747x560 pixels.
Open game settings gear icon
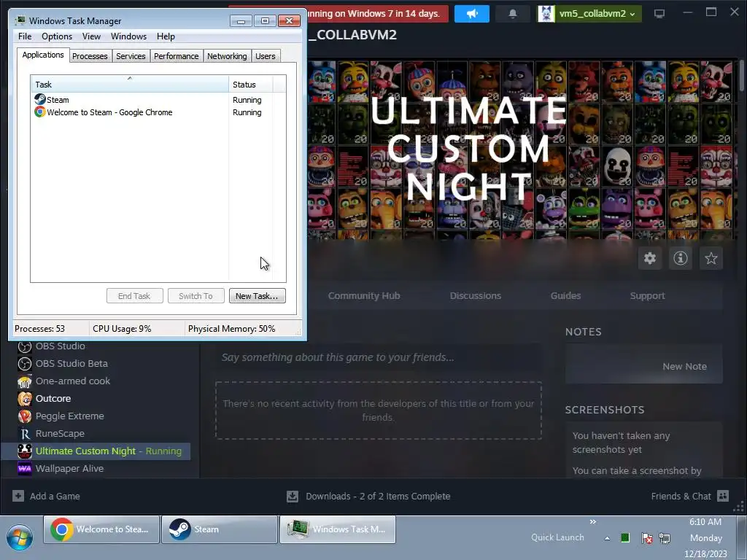[x=650, y=258]
